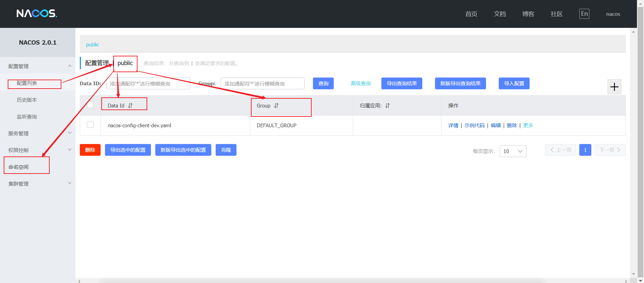Screen dimensions: 644x283
Task: Click the horizontal scrollbar track
Action: pyautogui.click(x=352, y=281)
